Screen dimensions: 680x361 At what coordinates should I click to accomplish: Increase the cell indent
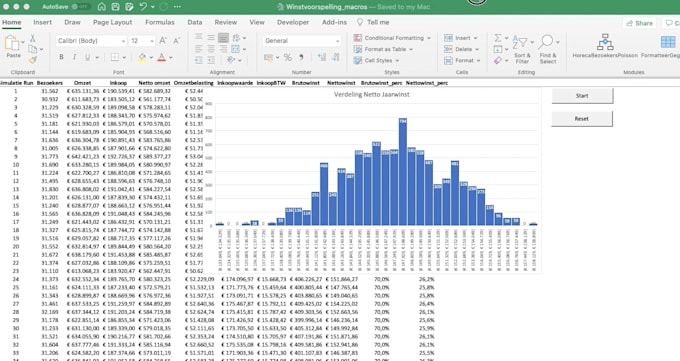click(x=211, y=60)
